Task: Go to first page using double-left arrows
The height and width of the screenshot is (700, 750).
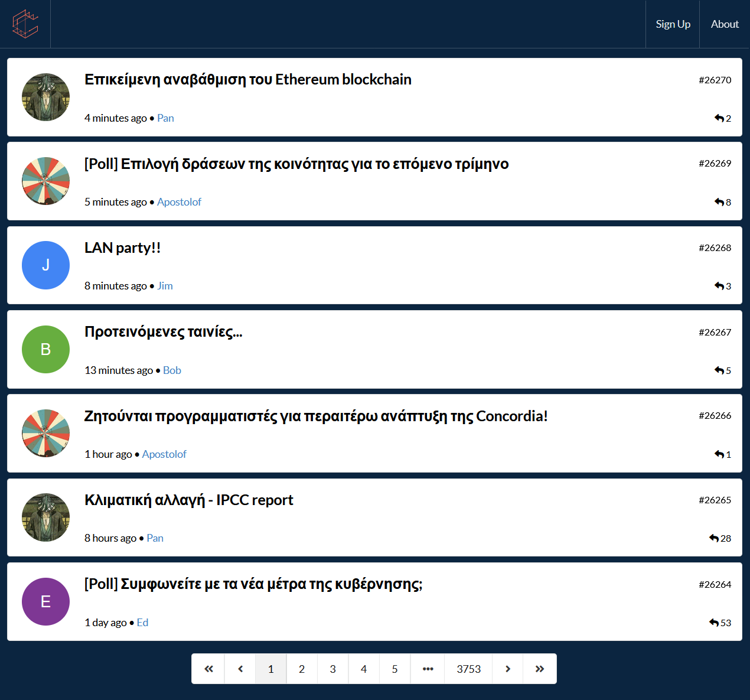Action: (208, 669)
